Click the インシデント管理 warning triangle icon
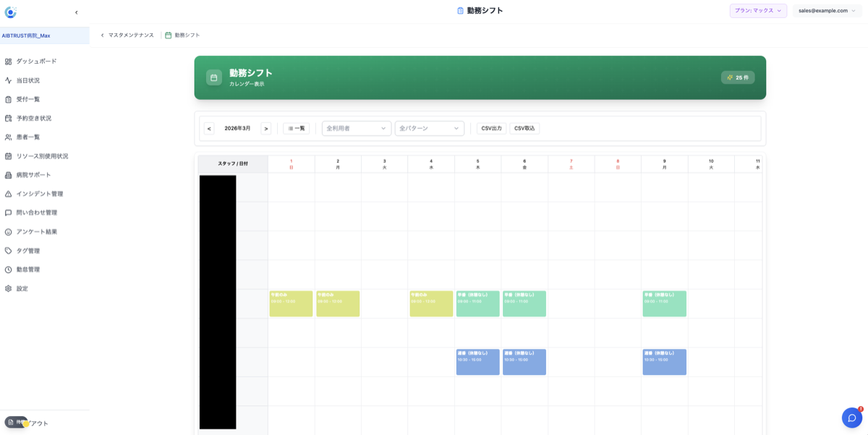Viewport: 868px width, 435px height. [x=9, y=194]
